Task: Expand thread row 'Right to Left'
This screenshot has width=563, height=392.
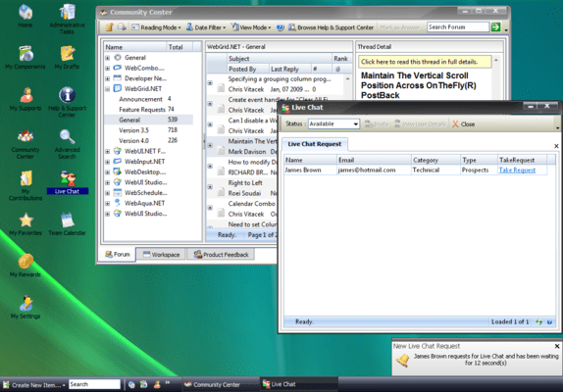Action: [211, 187]
